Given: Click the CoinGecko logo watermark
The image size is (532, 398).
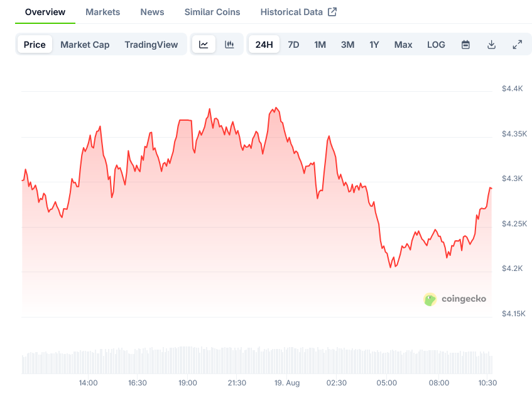Looking at the screenshot, I should tap(455, 299).
